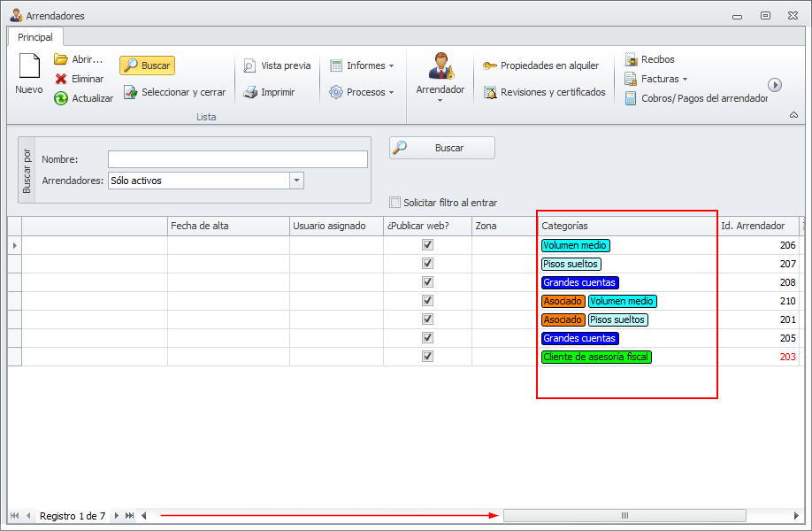Image resolution: width=812 pixels, height=531 pixels.
Task: Toggle Publicar web checkbox for arrendador 210
Action: (427, 301)
